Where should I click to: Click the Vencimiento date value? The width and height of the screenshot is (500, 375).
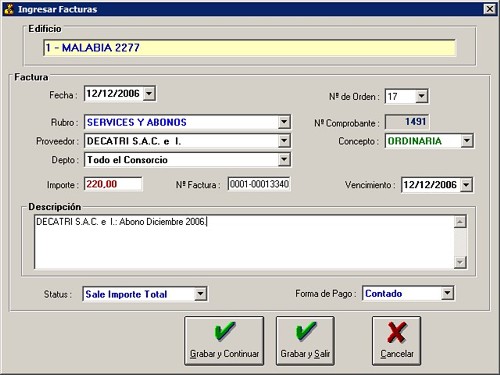430,185
